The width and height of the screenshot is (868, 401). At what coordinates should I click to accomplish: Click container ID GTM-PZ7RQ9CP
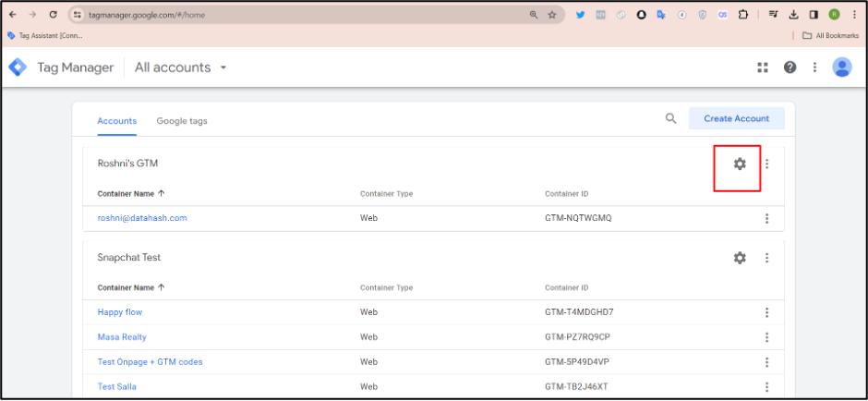(577, 337)
